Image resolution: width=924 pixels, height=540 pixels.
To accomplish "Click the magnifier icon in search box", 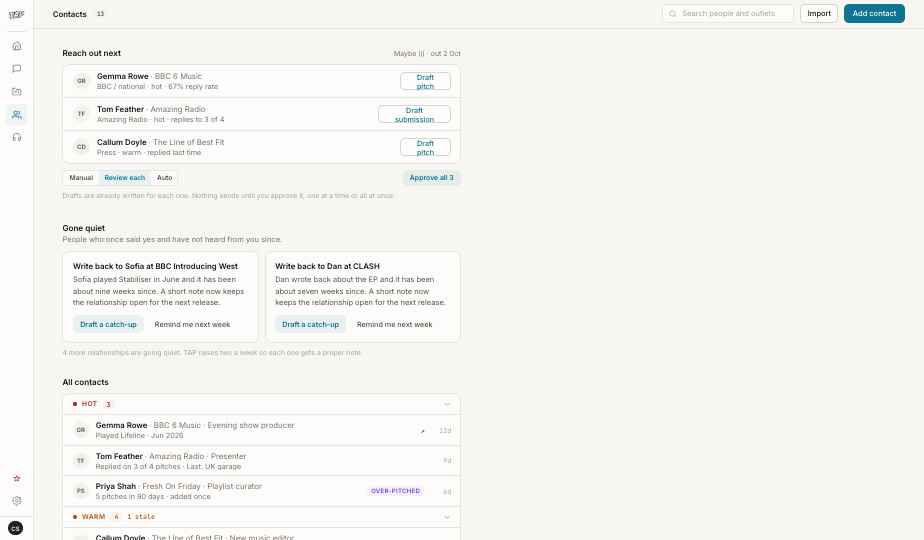I will (672, 14).
